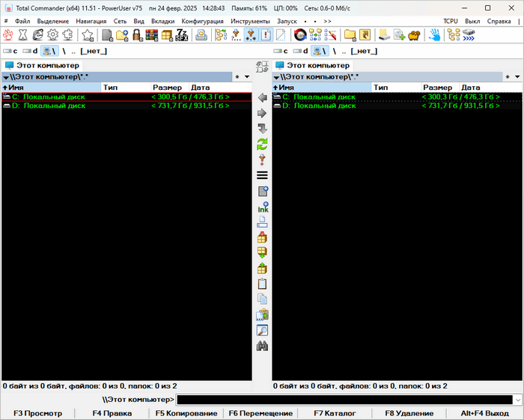524x420 pixels.
Task: Open the Навигация menu
Action: 91,21
